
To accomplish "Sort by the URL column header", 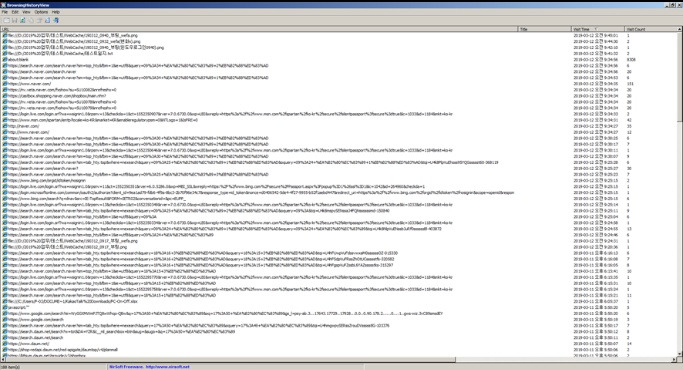I will pos(259,29).
